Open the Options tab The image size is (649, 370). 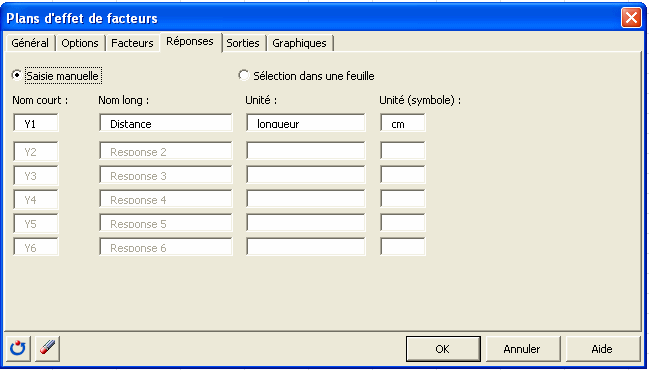coord(80,43)
